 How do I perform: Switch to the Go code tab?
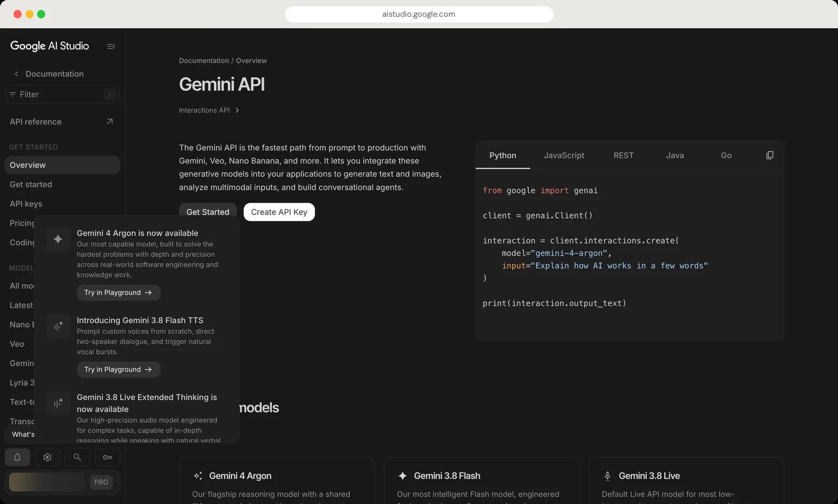pos(726,155)
